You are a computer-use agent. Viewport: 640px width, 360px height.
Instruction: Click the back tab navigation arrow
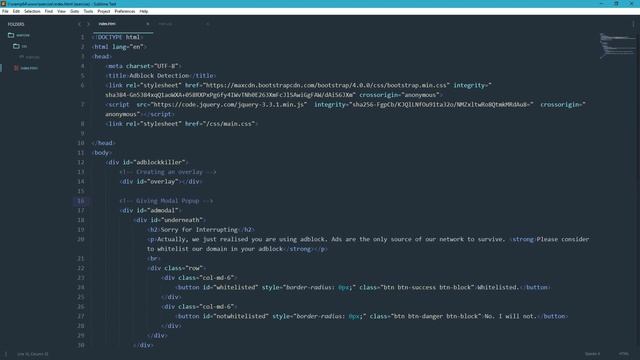pyautogui.click(x=79, y=24)
